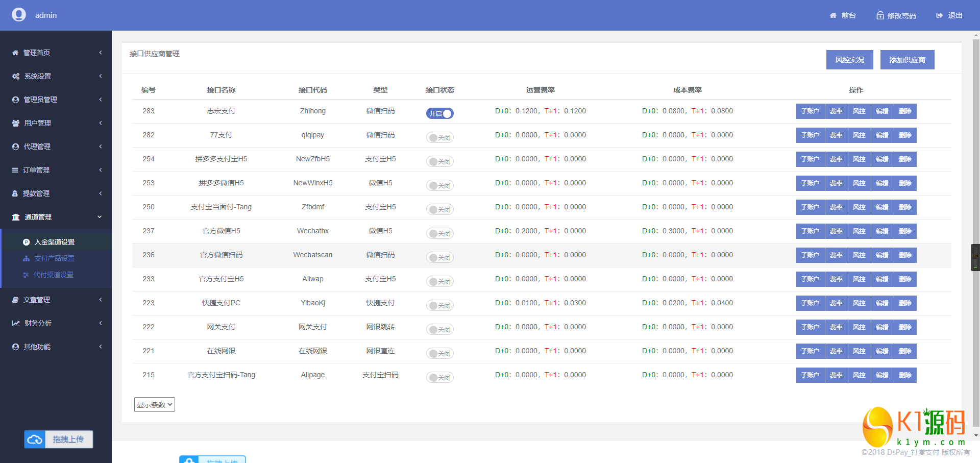
Task: Click the 添加供应商 button
Action: (x=908, y=60)
